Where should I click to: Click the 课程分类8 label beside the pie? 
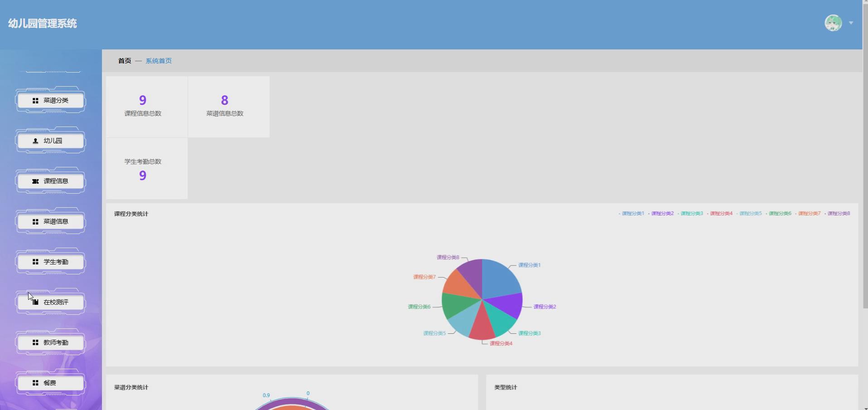[448, 258]
